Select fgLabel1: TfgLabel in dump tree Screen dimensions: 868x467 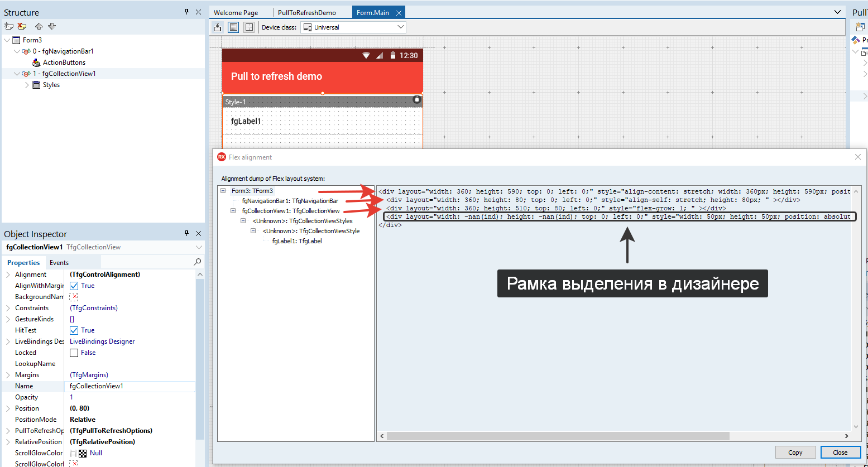(x=297, y=241)
